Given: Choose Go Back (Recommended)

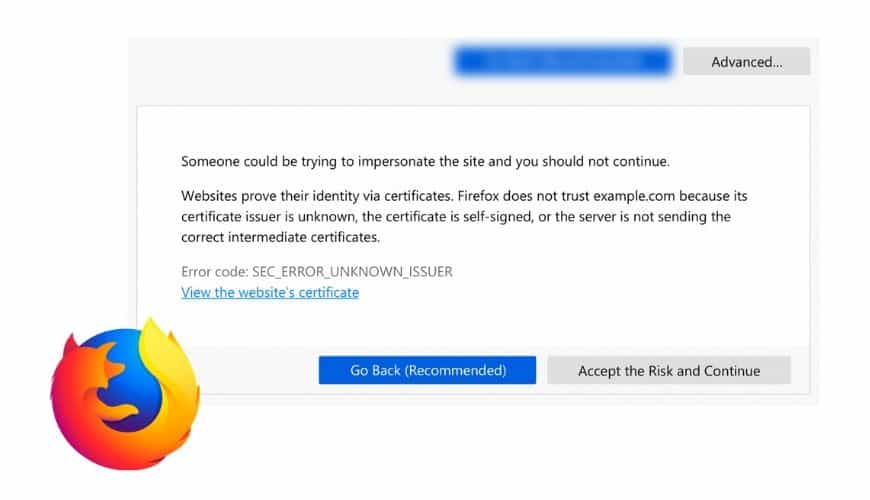Looking at the screenshot, I should 427,371.
